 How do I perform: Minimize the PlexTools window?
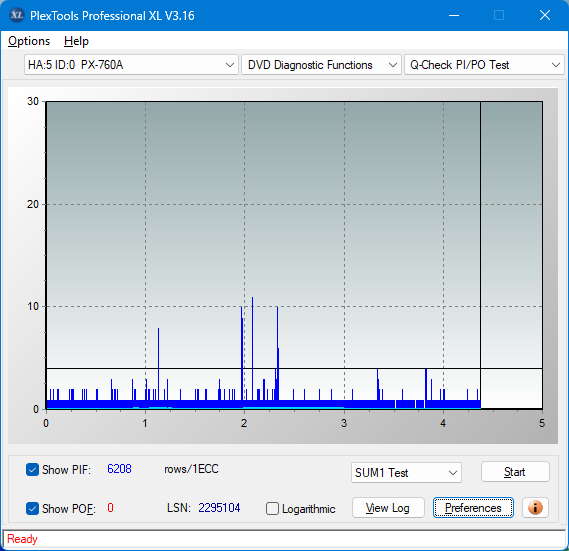pos(454,15)
